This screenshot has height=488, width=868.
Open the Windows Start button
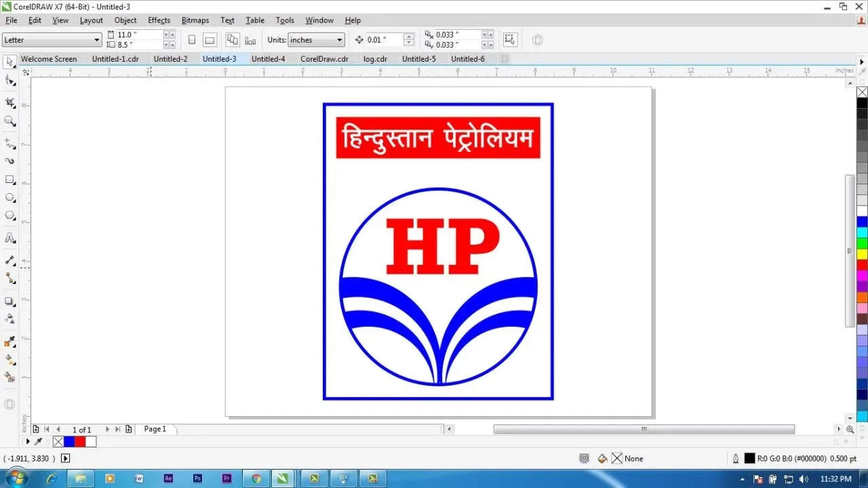[x=16, y=478]
